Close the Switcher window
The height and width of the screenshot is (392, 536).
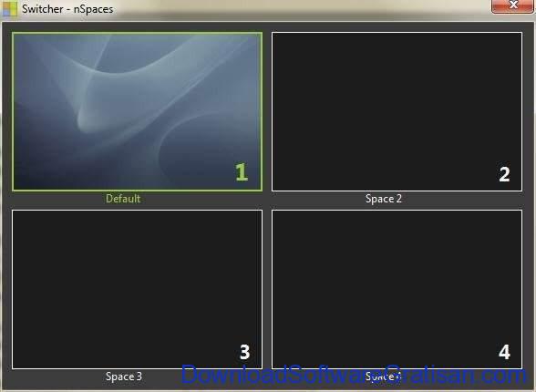point(512,5)
